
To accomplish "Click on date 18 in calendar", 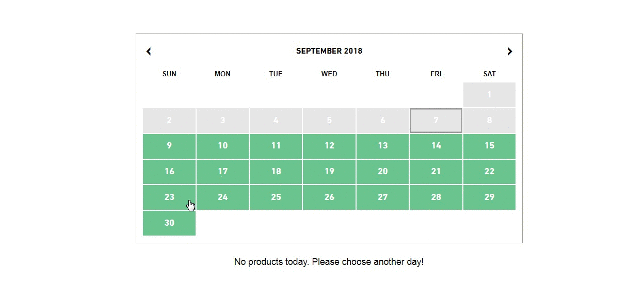I will [276, 172].
